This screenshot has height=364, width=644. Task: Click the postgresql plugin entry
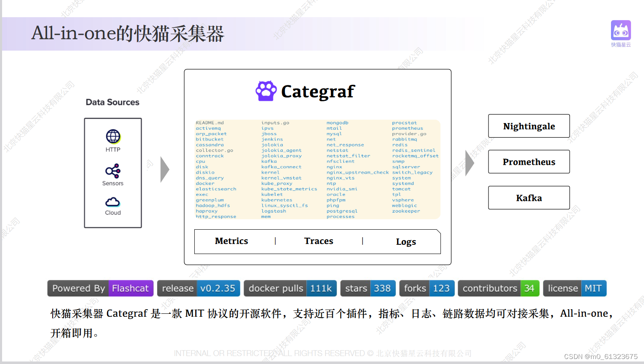point(342,211)
